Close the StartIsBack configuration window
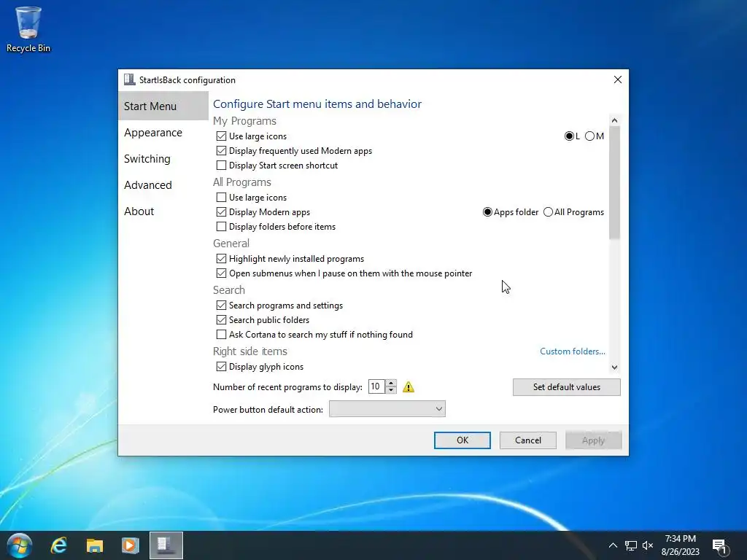The width and height of the screenshot is (747, 560). 617,79
